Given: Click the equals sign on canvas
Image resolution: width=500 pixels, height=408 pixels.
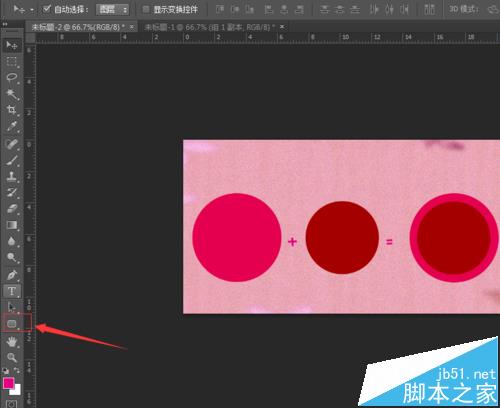Looking at the screenshot, I should point(389,242).
